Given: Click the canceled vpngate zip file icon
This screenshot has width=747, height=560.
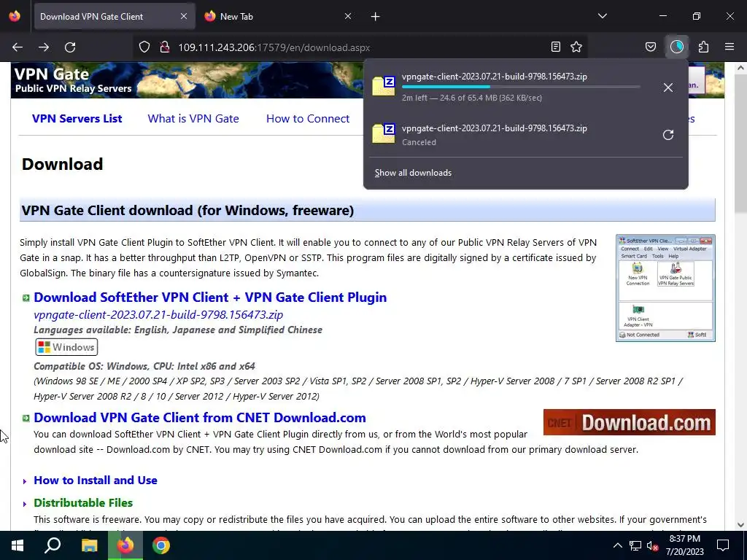Looking at the screenshot, I should (384, 133).
